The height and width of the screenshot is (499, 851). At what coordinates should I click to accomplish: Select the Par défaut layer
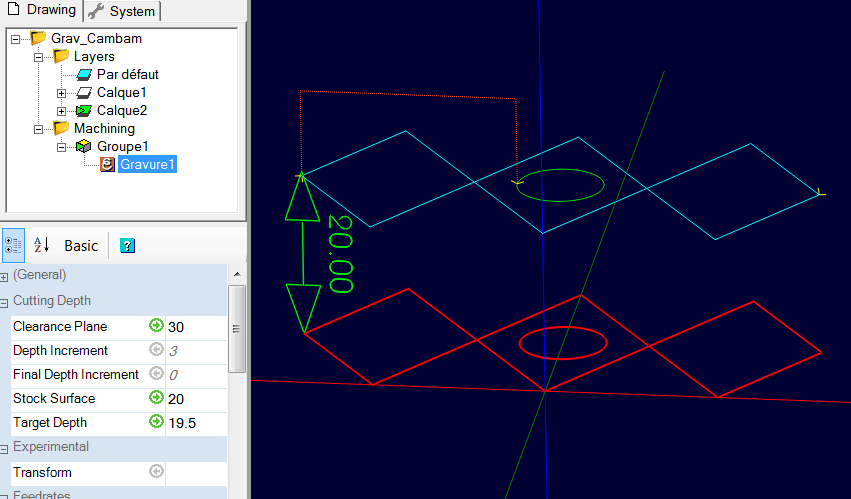coord(128,74)
